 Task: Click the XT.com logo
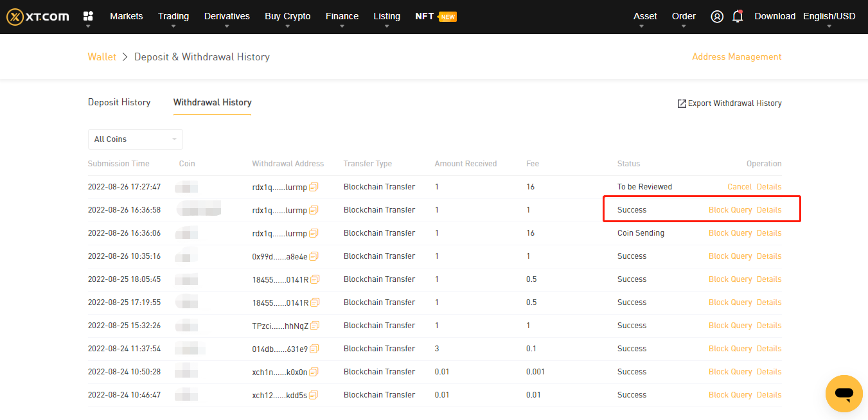tap(38, 17)
